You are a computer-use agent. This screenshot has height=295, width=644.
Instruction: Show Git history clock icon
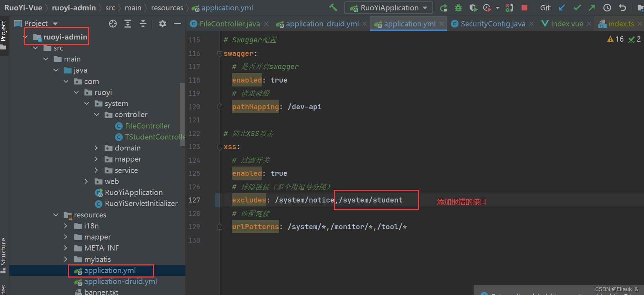607,8
